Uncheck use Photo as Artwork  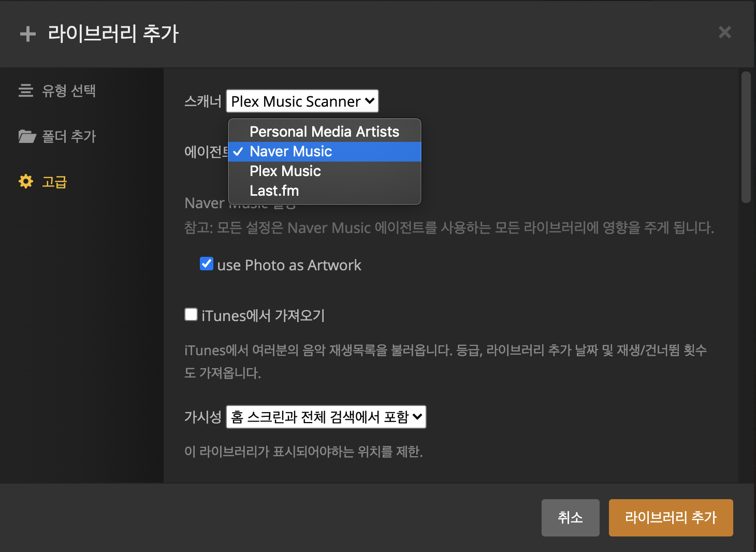coord(207,264)
